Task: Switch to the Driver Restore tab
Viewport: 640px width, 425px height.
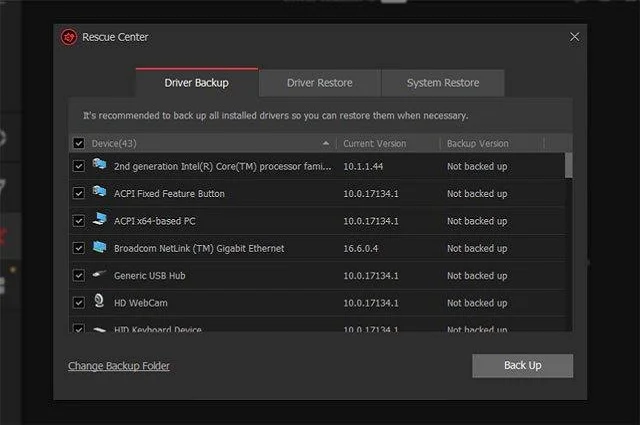Action: [320, 83]
